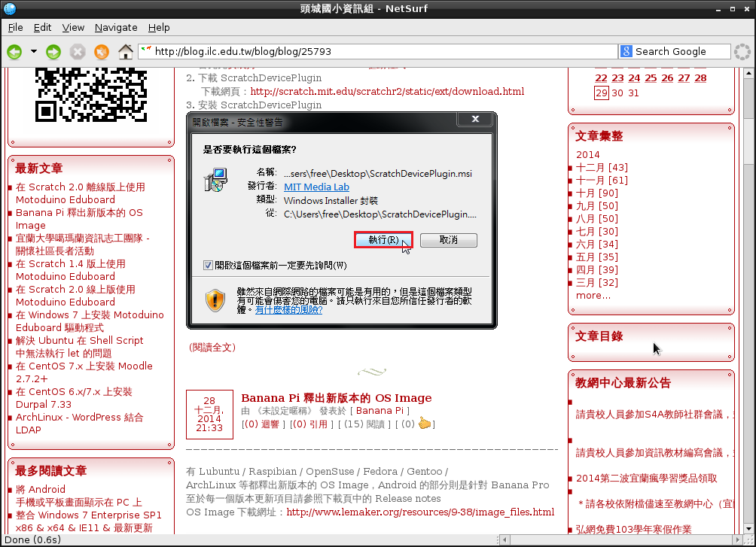Click the throbber icon beside search box
This screenshot has height=547, width=756.
[742, 52]
